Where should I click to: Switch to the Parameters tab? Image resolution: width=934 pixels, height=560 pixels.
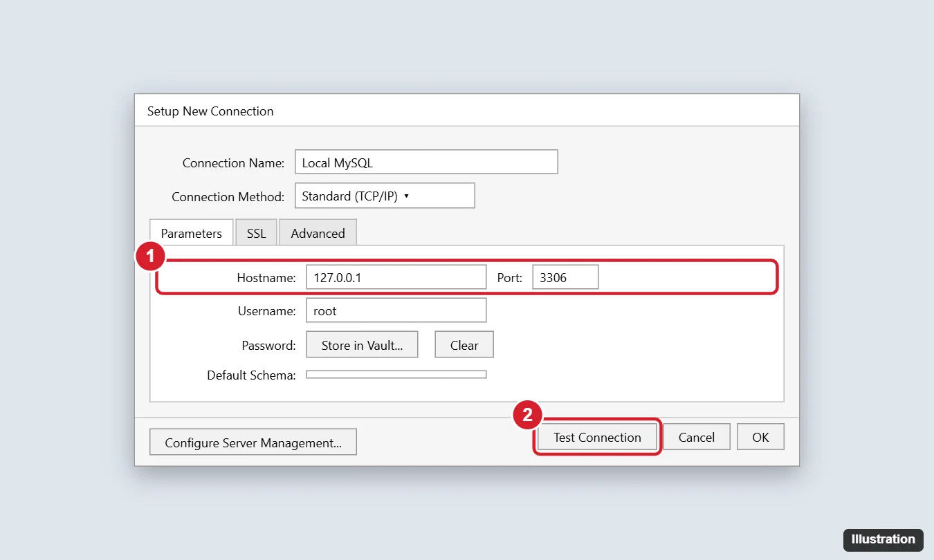click(x=192, y=233)
